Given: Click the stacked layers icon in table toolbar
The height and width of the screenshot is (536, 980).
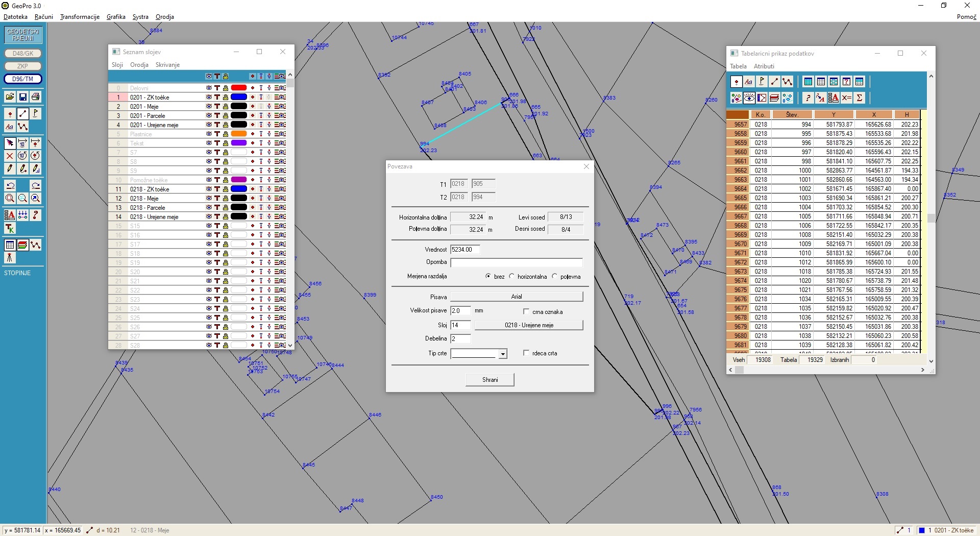Looking at the screenshot, I should (774, 98).
